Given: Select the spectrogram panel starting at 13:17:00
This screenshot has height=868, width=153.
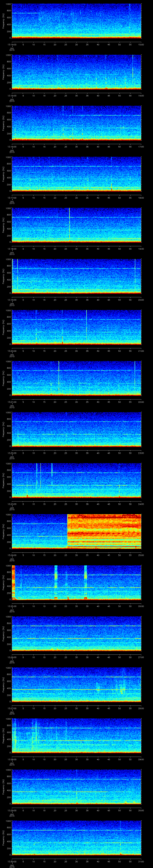Looking at the screenshot, I should [76, 174].
